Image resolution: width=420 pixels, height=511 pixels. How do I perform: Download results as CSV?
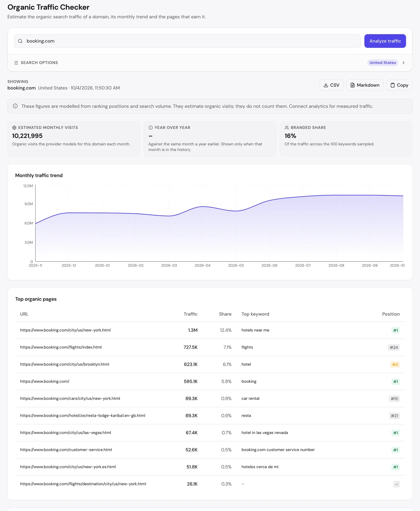(331, 85)
